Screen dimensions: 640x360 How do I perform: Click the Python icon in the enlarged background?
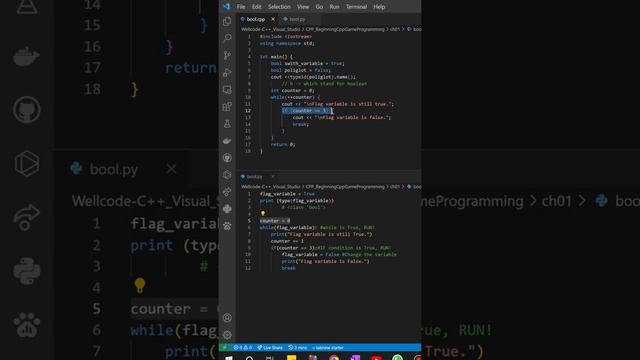click(27, 271)
